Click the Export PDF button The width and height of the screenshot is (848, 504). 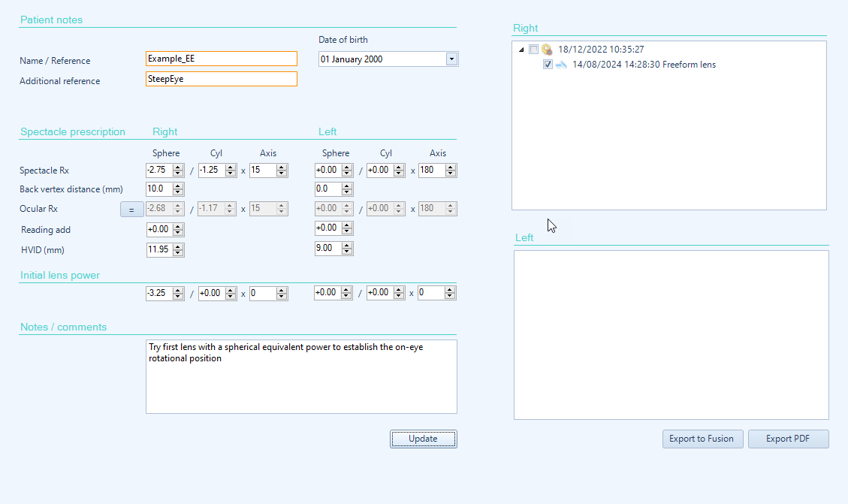pos(788,439)
